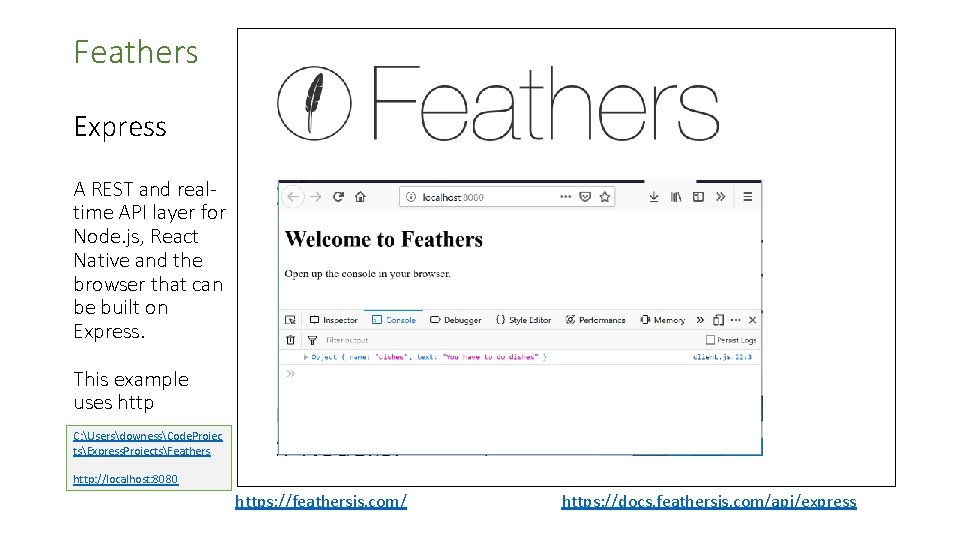Bookmark this page with the star
The image size is (960, 540).
[605, 197]
